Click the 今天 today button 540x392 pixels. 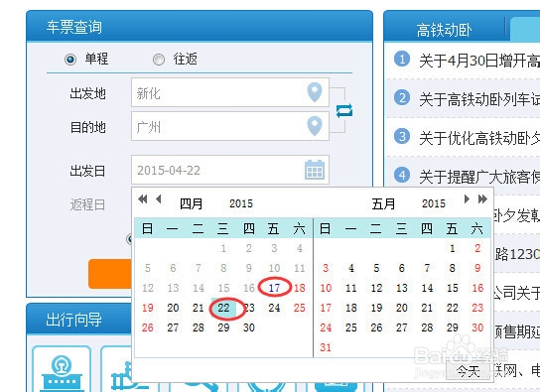pyautogui.click(x=468, y=371)
